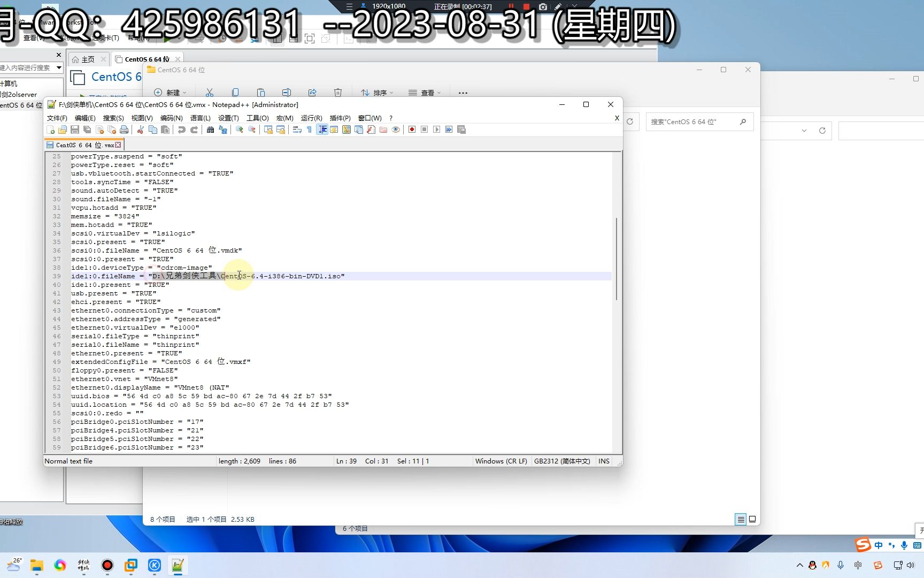Open 查看 dropdown in Explorer window

coord(425,93)
